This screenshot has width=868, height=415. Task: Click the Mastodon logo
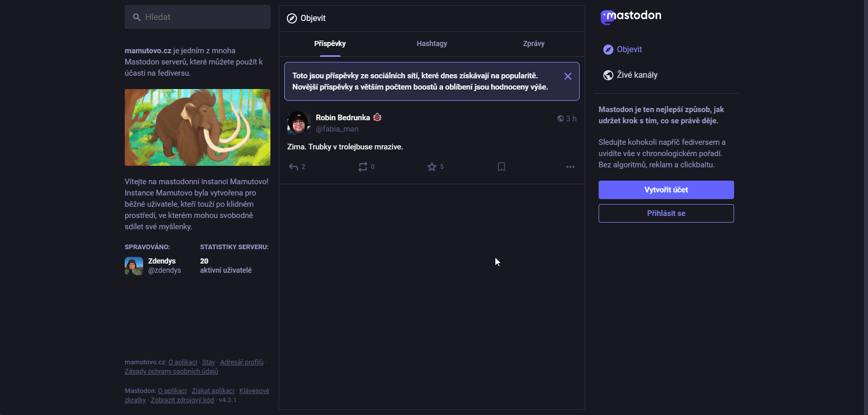pos(631,17)
